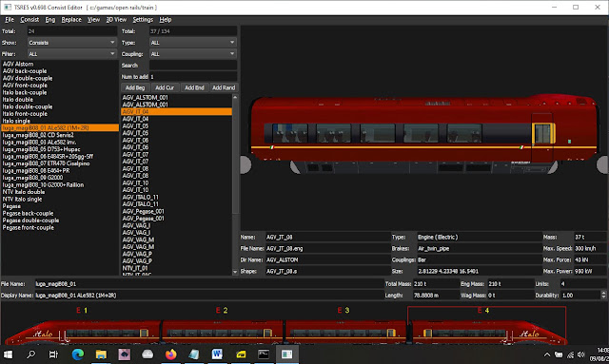Open the command prompt taskbar icon
The height and width of the screenshot is (364, 609).
(264, 354)
